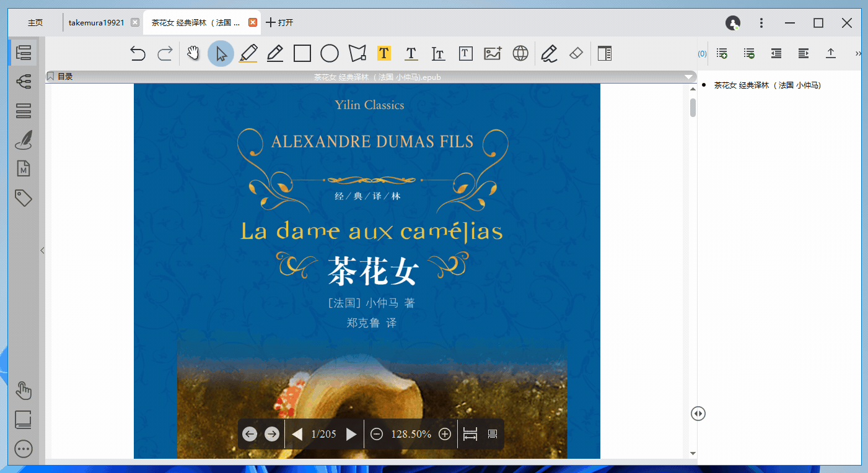Image resolution: width=868 pixels, height=473 pixels.
Task: Click 打开 to open a new document
Action: 280,22
